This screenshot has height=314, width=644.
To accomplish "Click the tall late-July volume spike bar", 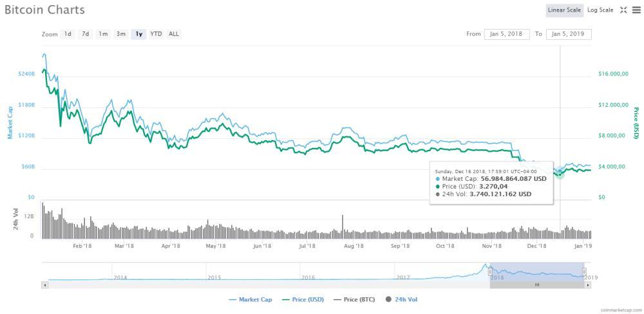I will pos(343,226).
